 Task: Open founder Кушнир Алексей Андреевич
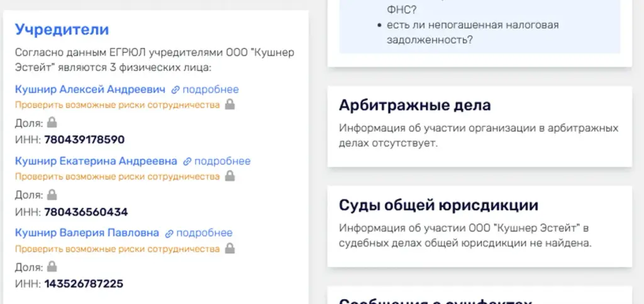pyautogui.click(x=90, y=89)
